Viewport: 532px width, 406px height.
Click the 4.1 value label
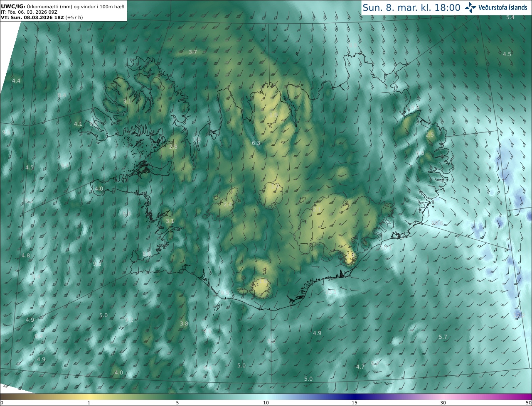pyautogui.click(x=78, y=124)
